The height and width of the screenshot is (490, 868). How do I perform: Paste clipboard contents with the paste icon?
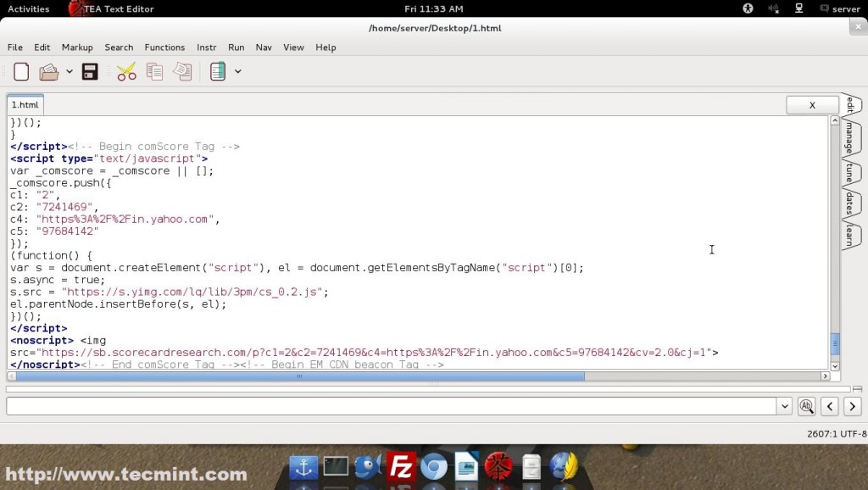click(x=182, y=71)
